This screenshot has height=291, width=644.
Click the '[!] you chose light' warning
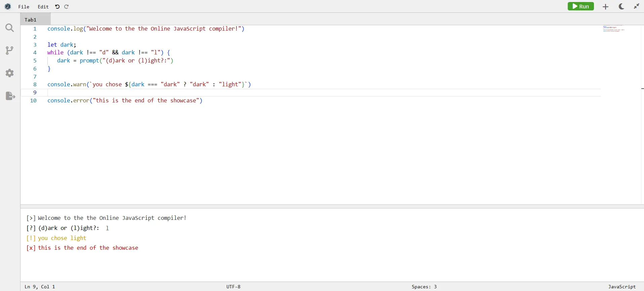click(x=56, y=238)
